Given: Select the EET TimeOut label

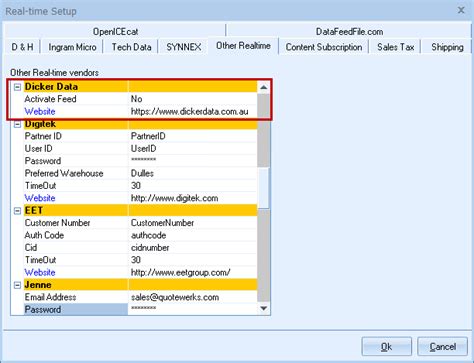Looking at the screenshot, I should pyautogui.click(x=40, y=260).
